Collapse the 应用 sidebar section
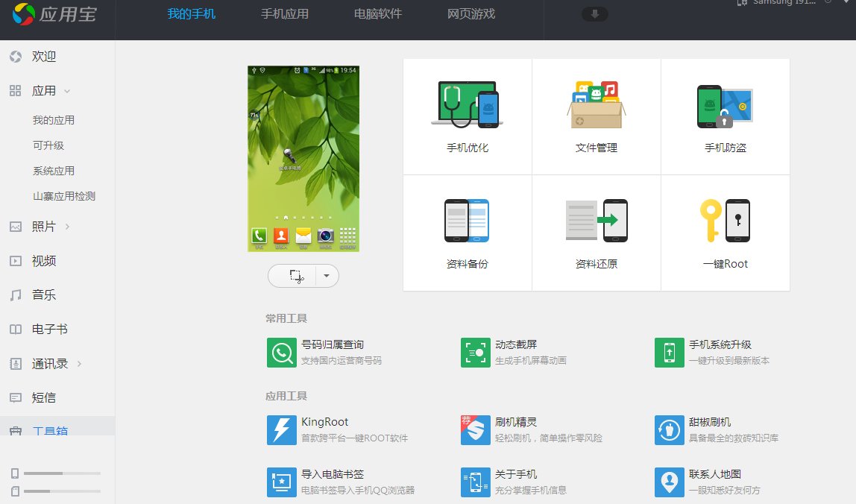This screenshot has width=856, height=504. click(x=67, y=91)
